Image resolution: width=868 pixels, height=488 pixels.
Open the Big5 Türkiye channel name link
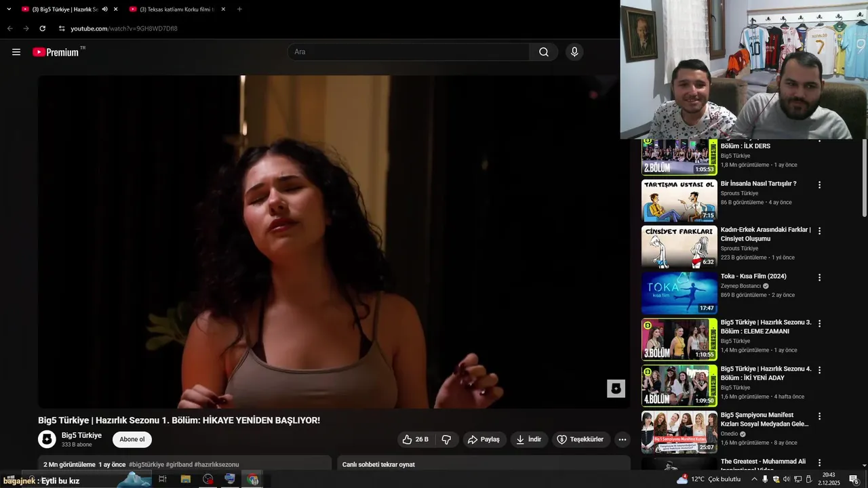point(81,435)
